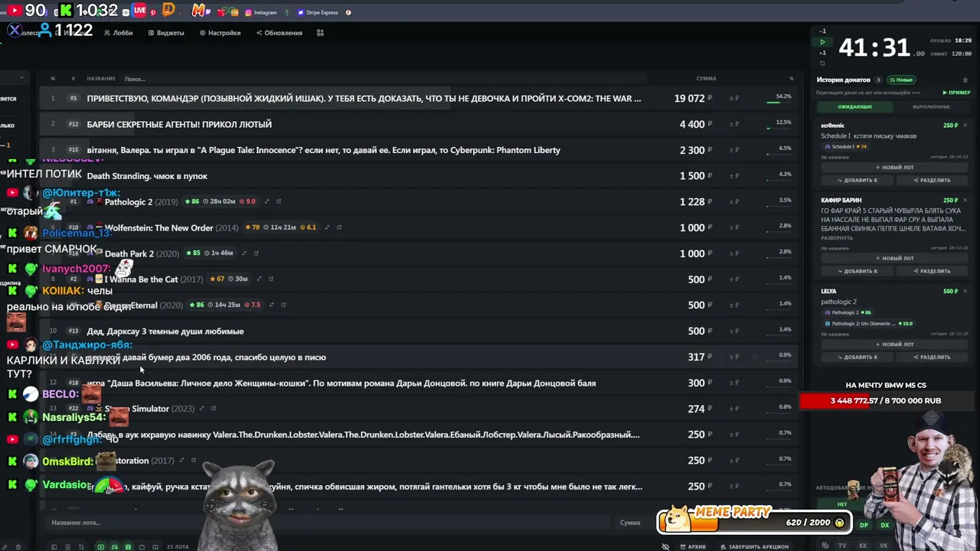
Task: Click Завершить аукцион button
Action: [754, 547]
